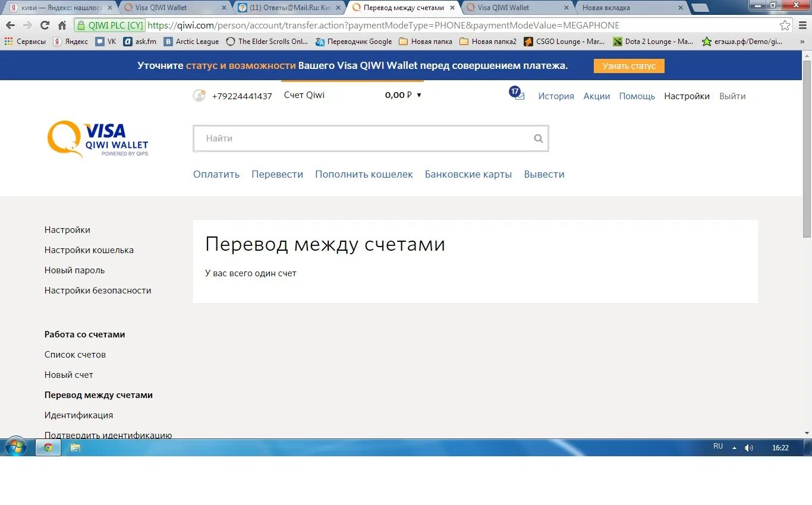This screenshot has width=812, height=505.
Task: Open the VK bookmark
Action: click(106, 42)
